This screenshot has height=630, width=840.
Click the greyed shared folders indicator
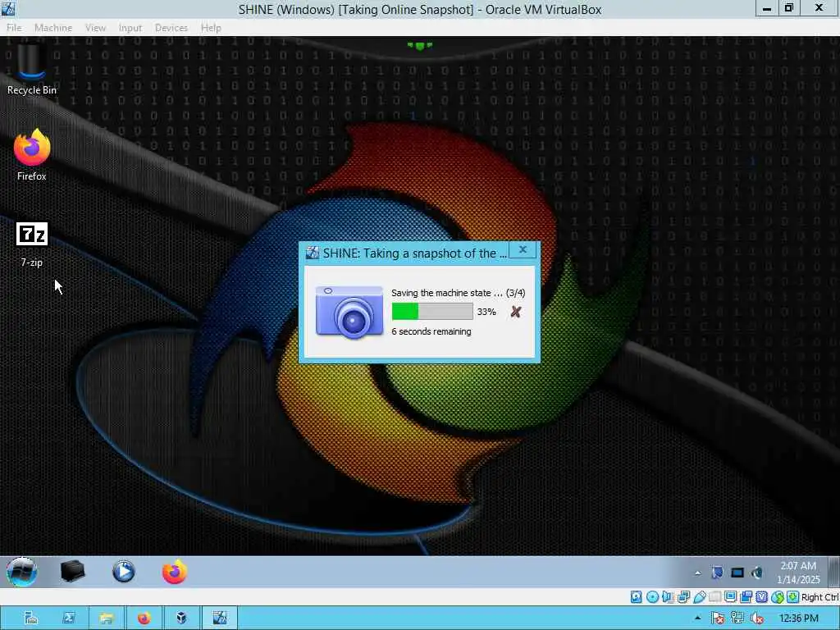tap(714, 597)
